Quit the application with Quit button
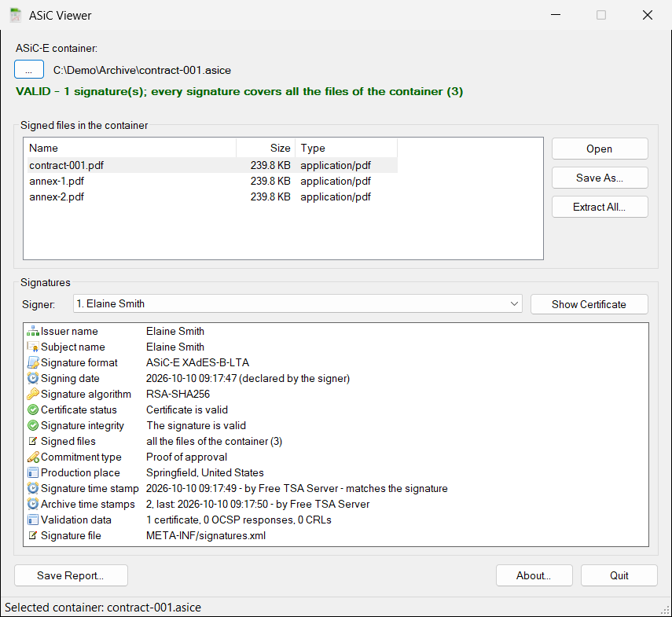This screenshot has width=672, height=617. pyautogui.click(x=619, y=575)
